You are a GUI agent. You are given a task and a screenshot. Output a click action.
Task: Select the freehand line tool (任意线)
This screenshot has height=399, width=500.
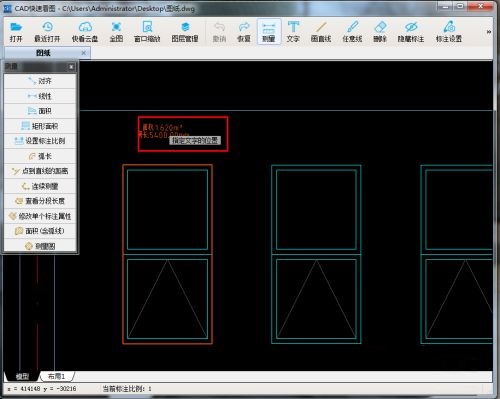point(352,32)
